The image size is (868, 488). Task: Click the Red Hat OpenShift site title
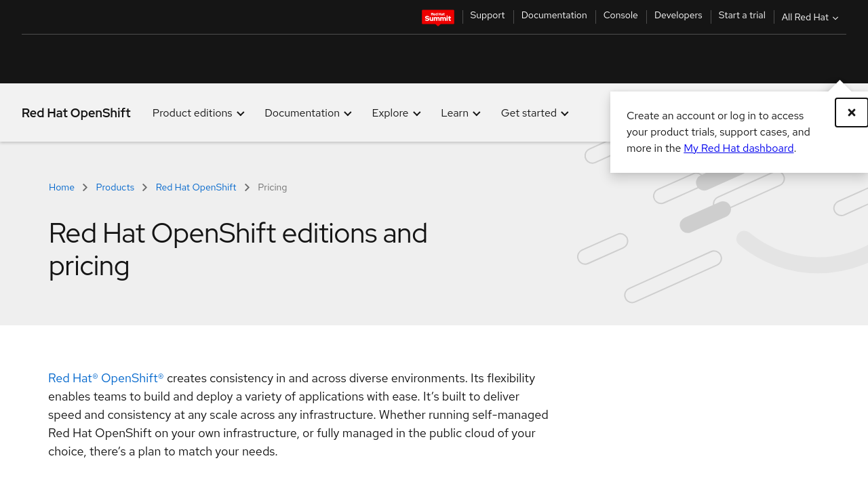click(76, 113)
